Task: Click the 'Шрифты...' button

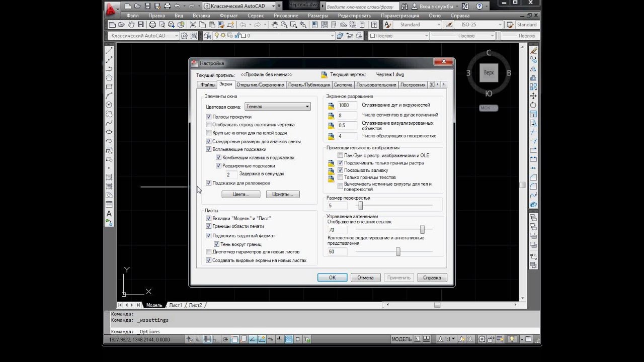Action: pyautogui.click(x=283, y=194)
